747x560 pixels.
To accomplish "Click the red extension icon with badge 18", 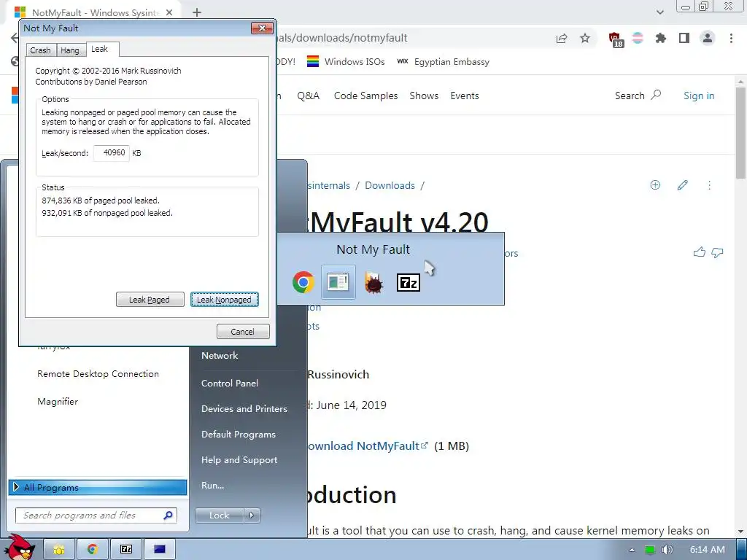I will pos(615,39).
